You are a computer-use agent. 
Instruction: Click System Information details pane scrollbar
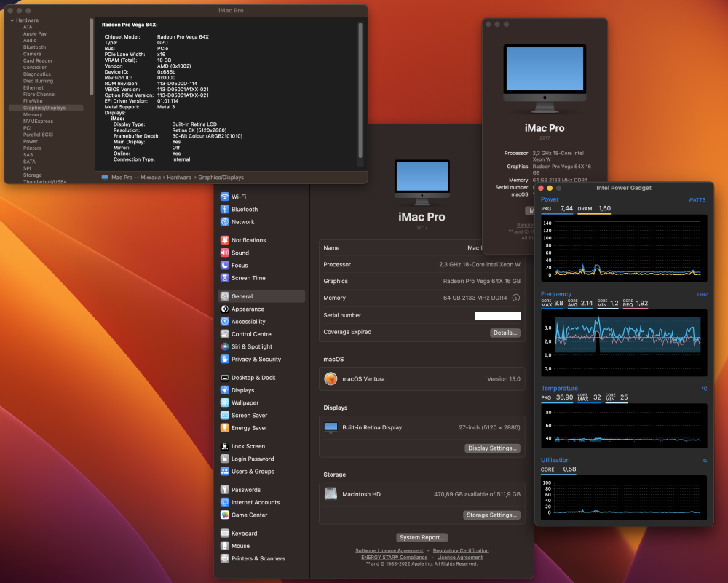coord(360,90)
